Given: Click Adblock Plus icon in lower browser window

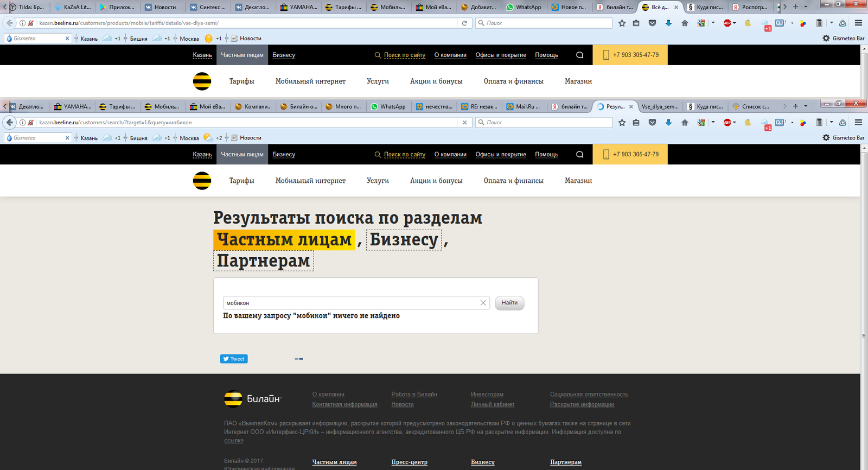Looking at the screenshot, I should click(x=727, y=123).
